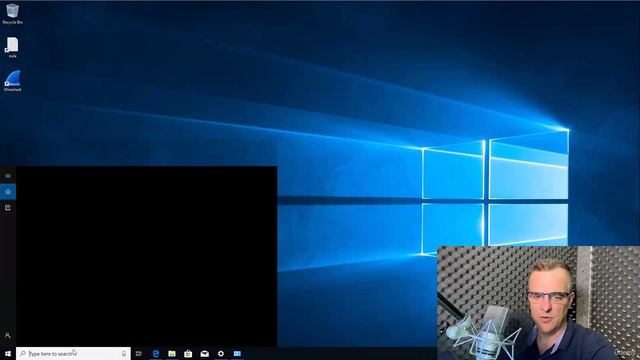Expand the search panel hamburger menu

8,176
